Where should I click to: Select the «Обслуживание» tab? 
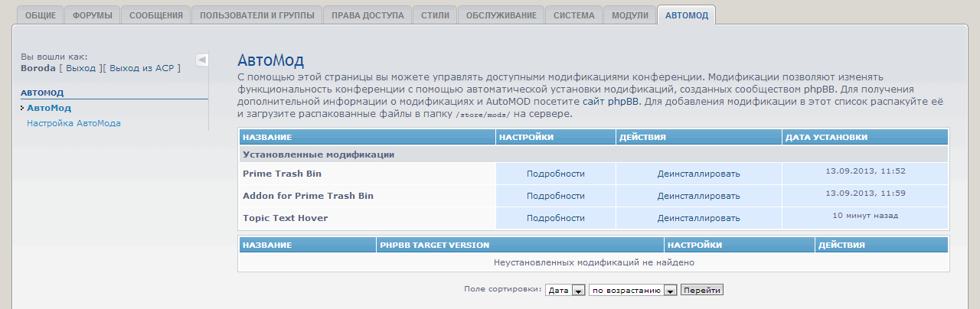[501, 15]
